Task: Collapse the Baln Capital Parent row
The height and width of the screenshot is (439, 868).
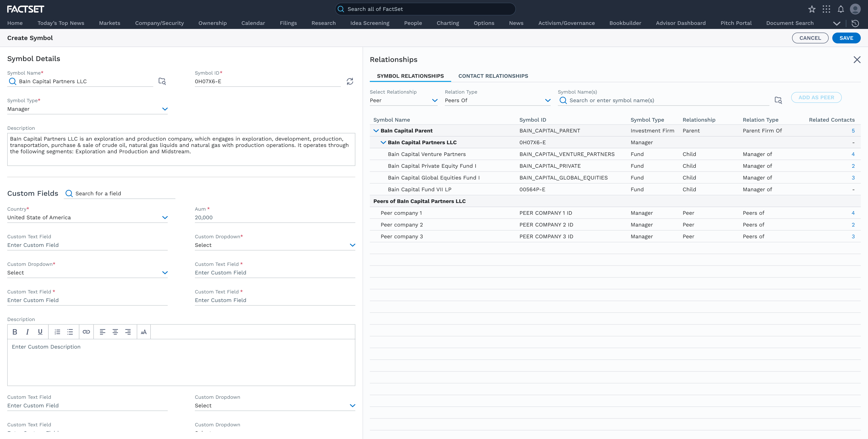Action: (376, 131)
